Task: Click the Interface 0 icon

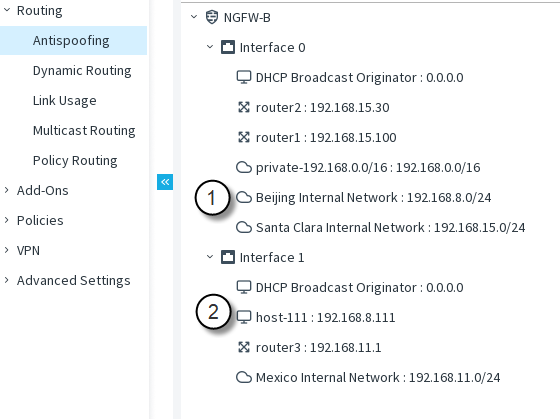Action: pyautogui.click(x=228, y=47)
